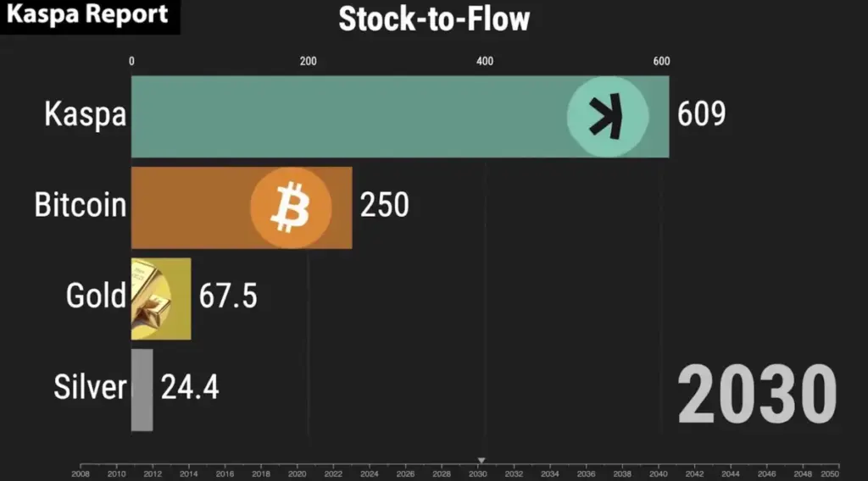
Task: Click the 609 value beside Kaspa bar
Action: [701, 115]
